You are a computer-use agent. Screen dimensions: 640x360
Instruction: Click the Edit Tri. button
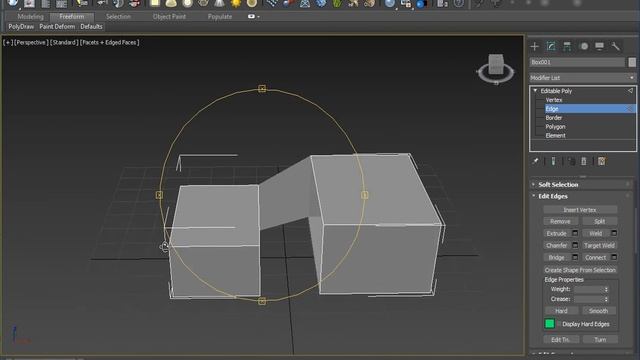[x=561, y=340]
